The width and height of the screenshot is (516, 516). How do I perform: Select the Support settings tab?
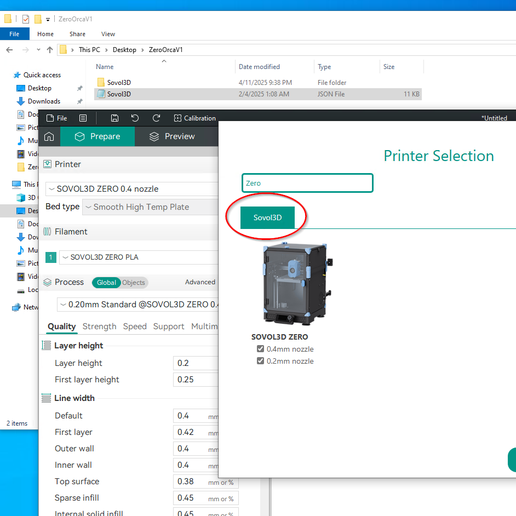coord(168,326)
